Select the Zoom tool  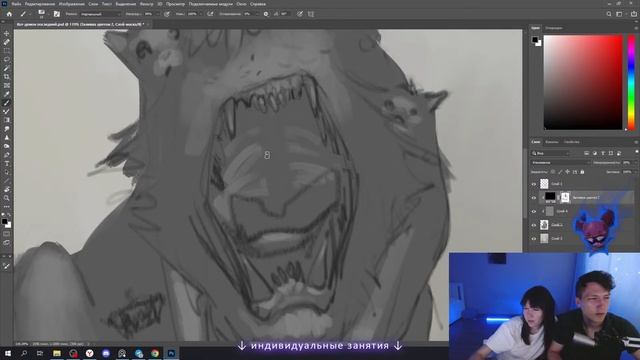pos(7,198)
